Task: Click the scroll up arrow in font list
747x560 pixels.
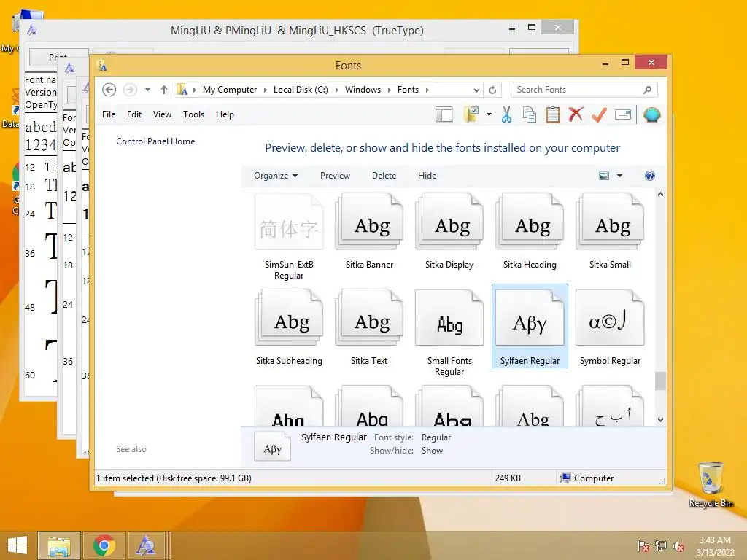Action: [x=660, y=194]
